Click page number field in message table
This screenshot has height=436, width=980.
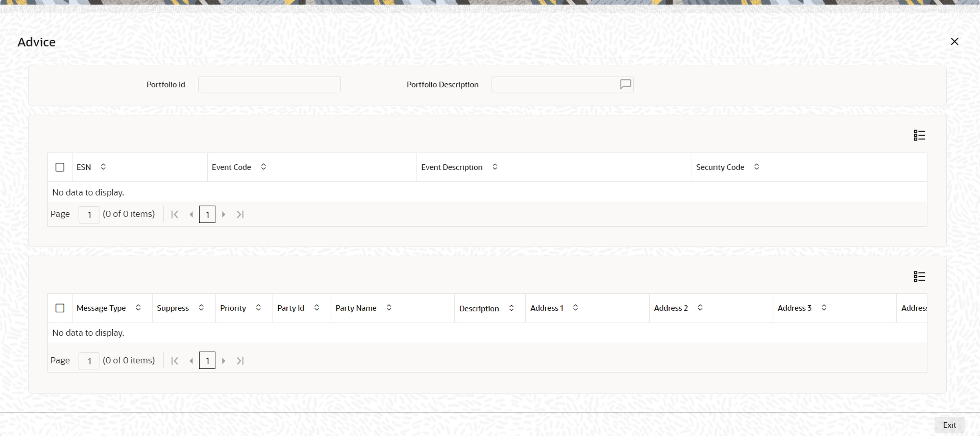(x=89, y=360)
